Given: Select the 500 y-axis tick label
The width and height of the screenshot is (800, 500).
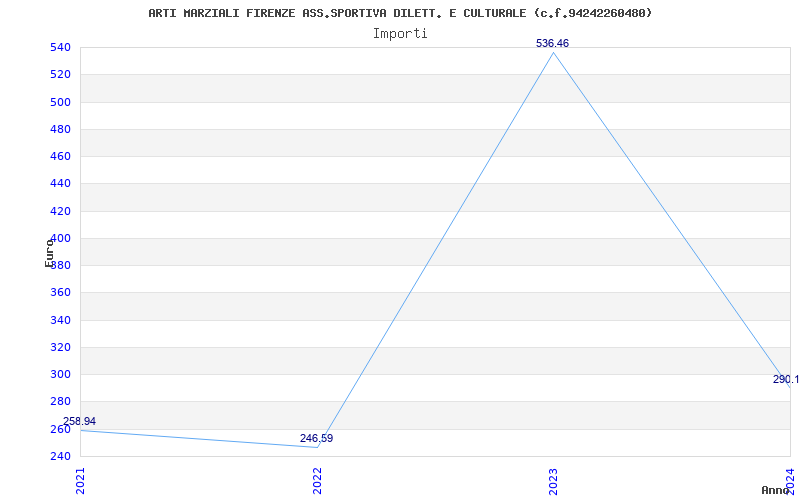Looking at the screenshot, I should (60, 102).
